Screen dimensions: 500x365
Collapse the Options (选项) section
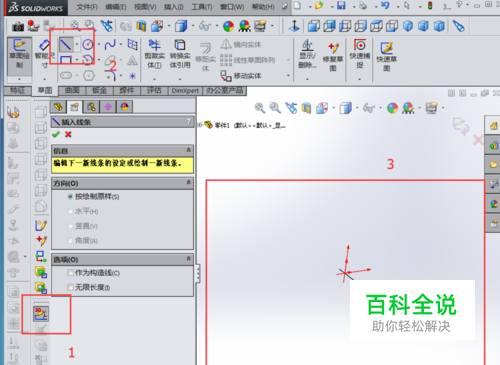click(x=189, y=259)
